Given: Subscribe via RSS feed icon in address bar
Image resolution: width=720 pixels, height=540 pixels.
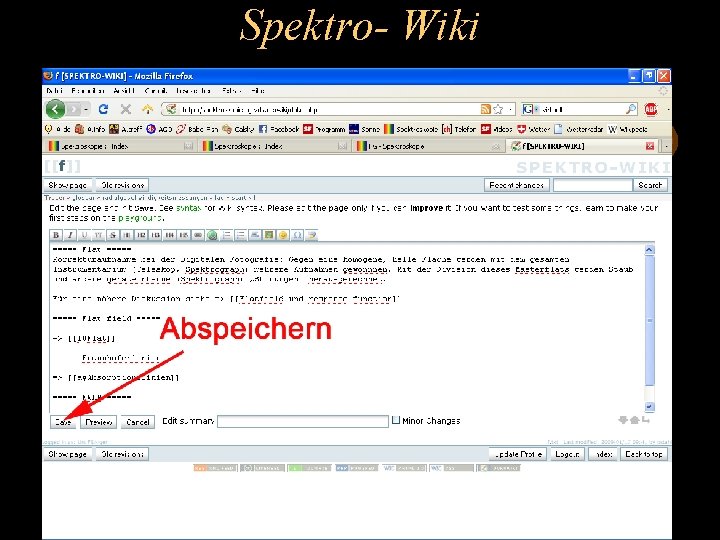Looking at the screenshot, I should 485,109.
